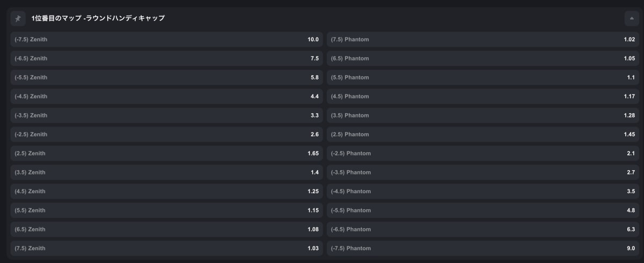Choose (-5.5) Zenith at 5.8
644x263 pixels.
pyautogui.click(x=166, y=77)
